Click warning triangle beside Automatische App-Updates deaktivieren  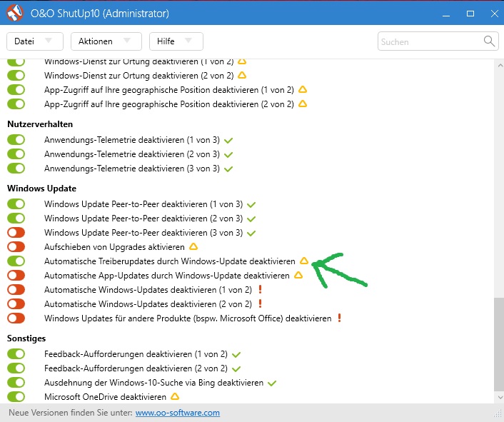click(x=298, y=275)
